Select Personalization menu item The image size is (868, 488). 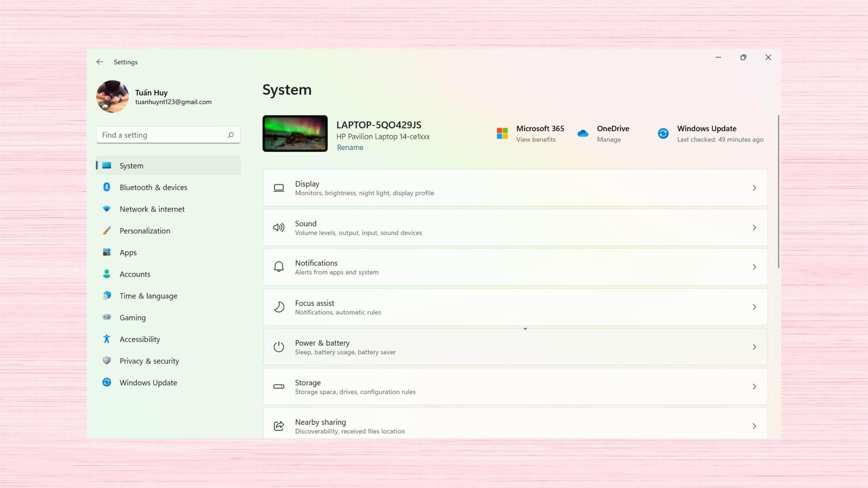[x=145, y=230]
